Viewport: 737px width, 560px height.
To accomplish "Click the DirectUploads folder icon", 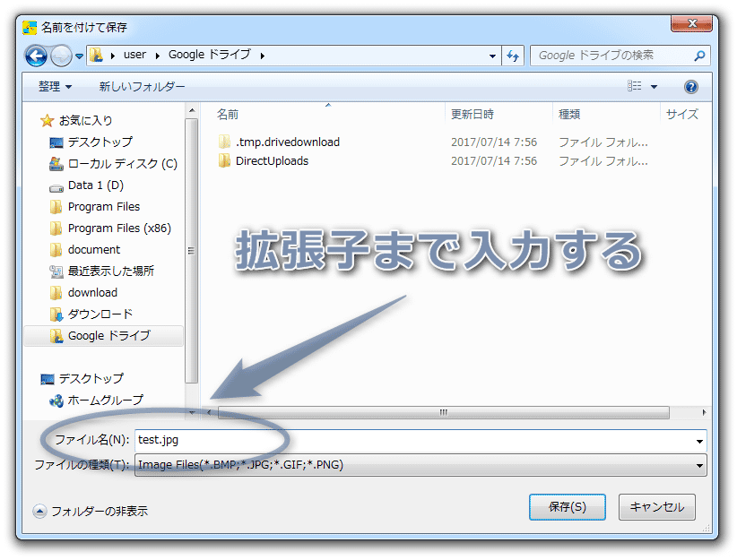I will (225, 161).
